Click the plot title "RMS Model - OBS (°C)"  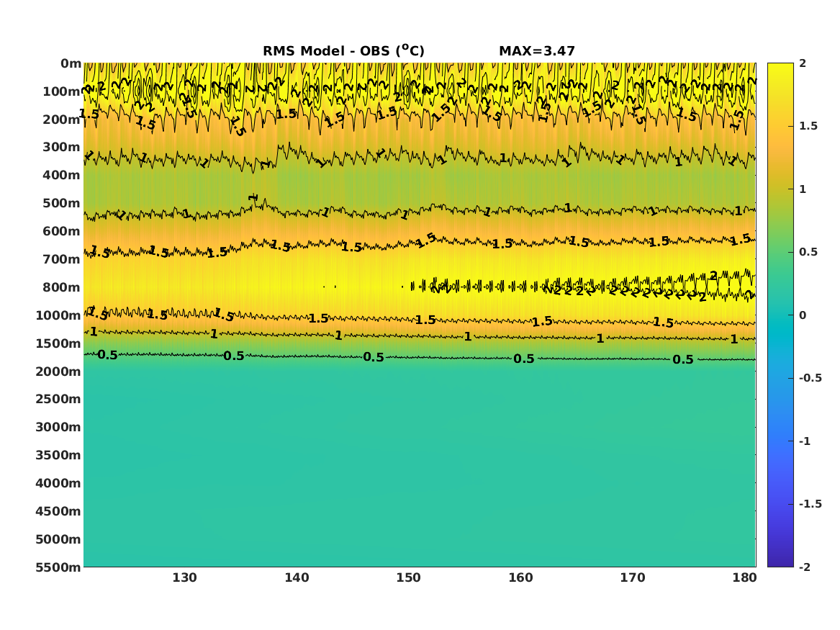pyautogui.click(x=343, y=50)
